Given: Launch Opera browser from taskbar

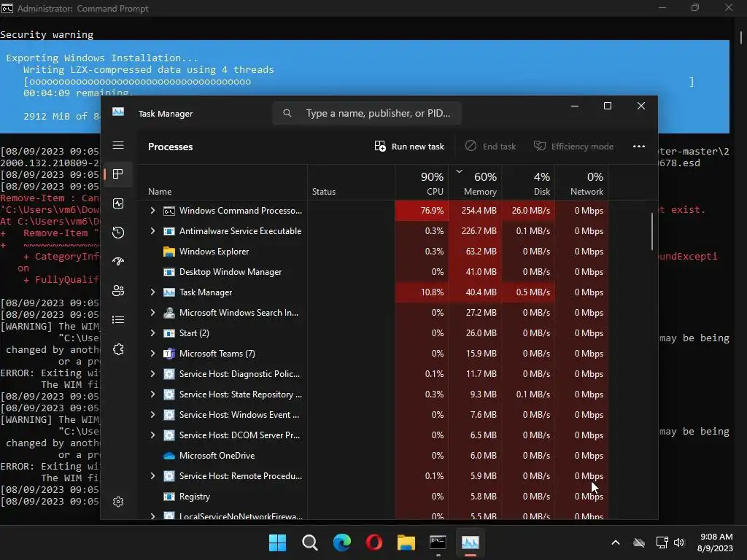Looking at the screenshot, I should [374, 542].
